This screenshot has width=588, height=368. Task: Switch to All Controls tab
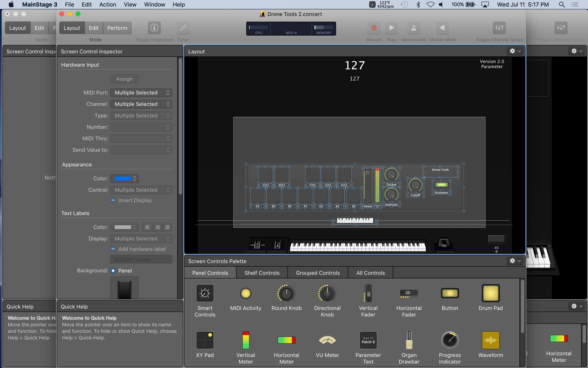371,273
